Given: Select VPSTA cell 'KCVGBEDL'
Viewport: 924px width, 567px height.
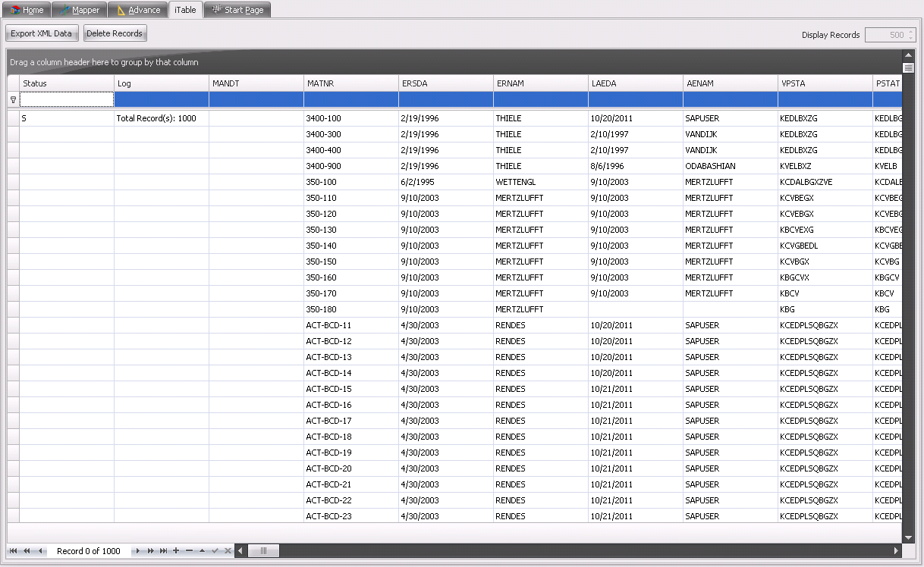Looking at the screenshot, I should pyautogui.click(x=825, y=246).
